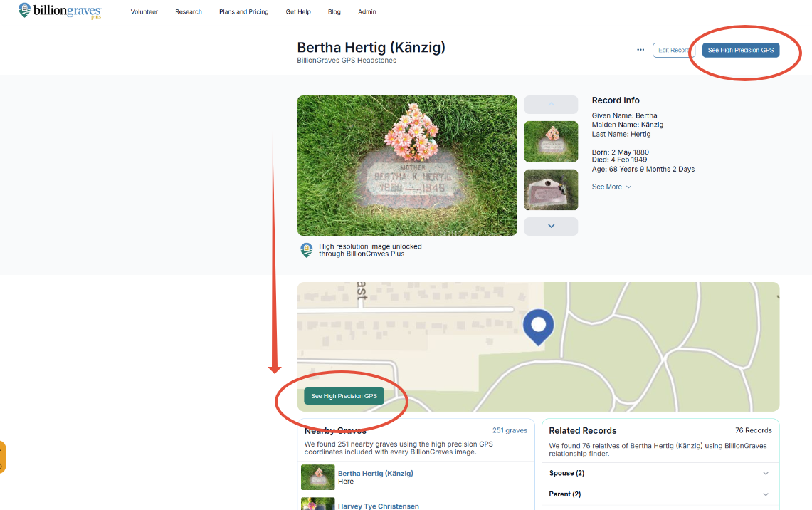This screenshot has width=812, height=510.
Task: Click blue See High Precision GPS header button
Action: 741,51
